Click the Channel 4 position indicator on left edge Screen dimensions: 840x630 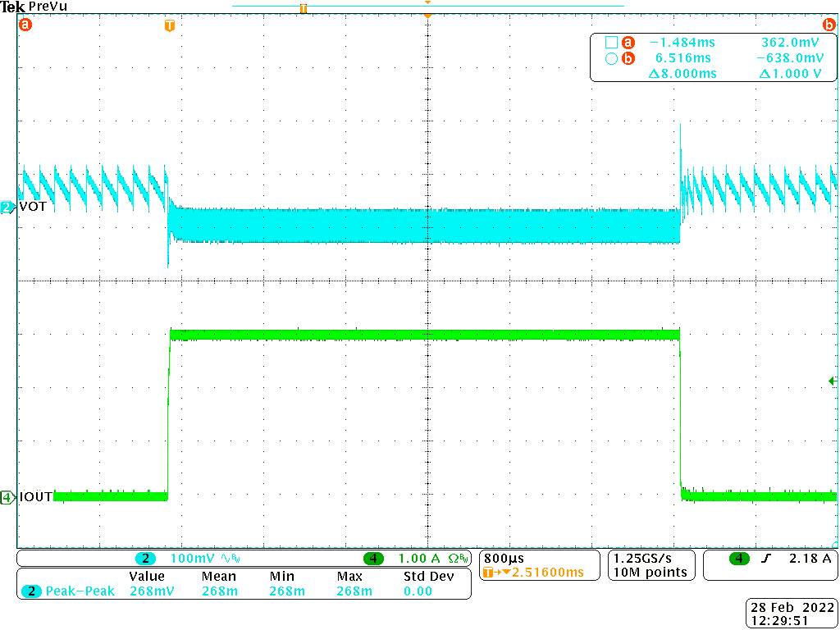click(x=6, y=496)
